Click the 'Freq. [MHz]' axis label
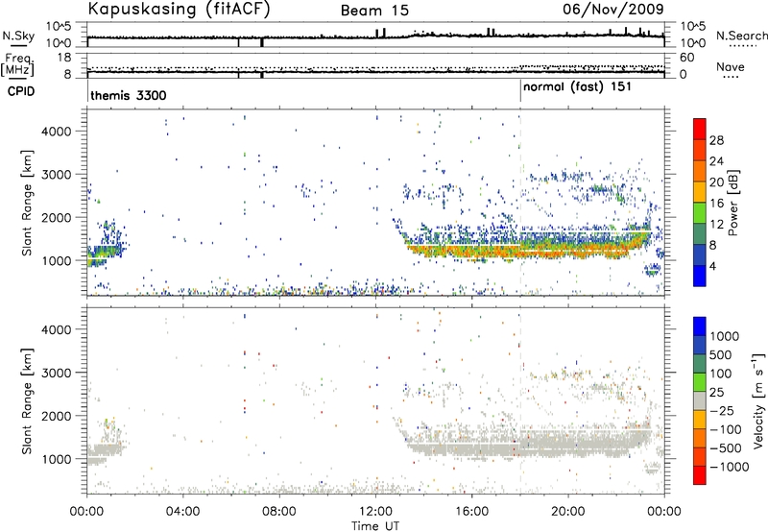This screenshot has width=768, height=532. pyautogui.click(x=18, y=64)
